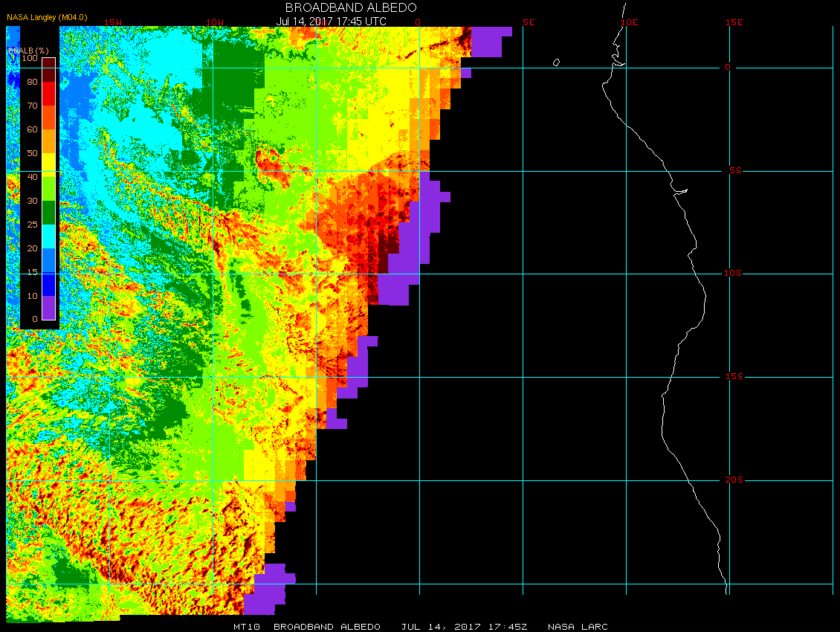
Task: Click the cyan 20–25% legend swatch
Action: (49, 236)
